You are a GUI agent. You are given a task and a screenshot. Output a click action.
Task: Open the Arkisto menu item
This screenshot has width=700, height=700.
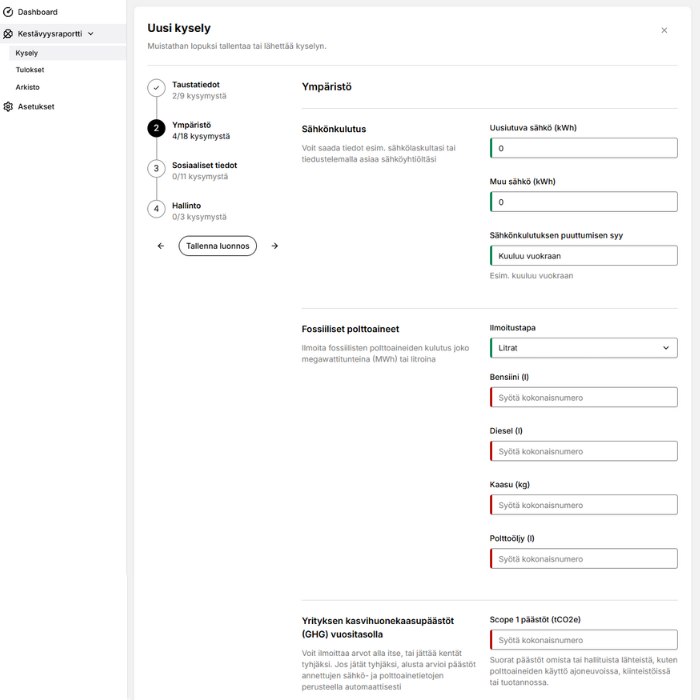tap(28, 87)
